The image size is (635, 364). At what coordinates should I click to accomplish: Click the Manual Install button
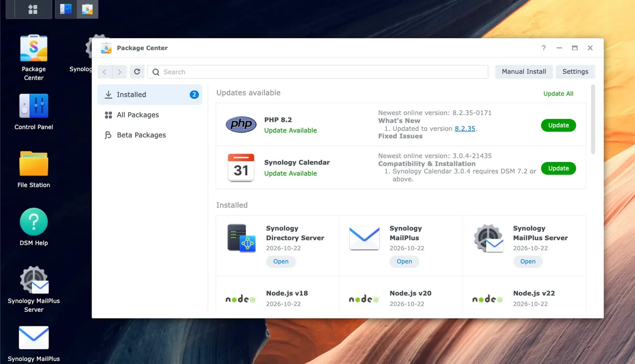pos(524,72)
